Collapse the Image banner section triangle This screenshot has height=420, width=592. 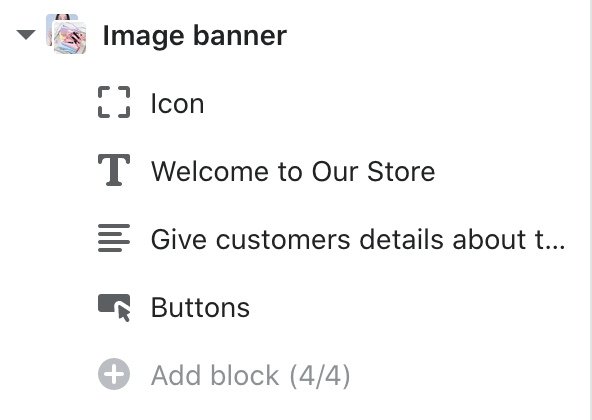26,35
